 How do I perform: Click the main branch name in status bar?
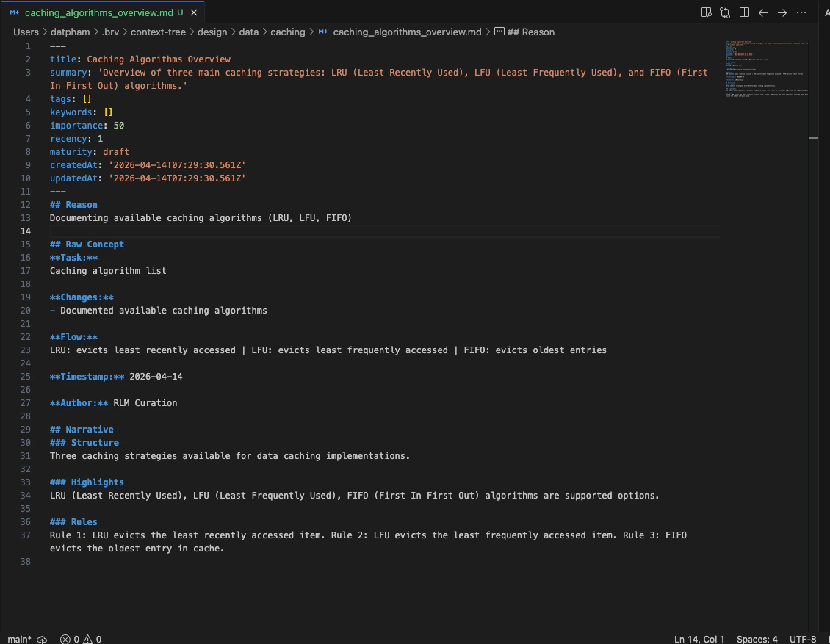pyautogui.click(x=19, y=640)
